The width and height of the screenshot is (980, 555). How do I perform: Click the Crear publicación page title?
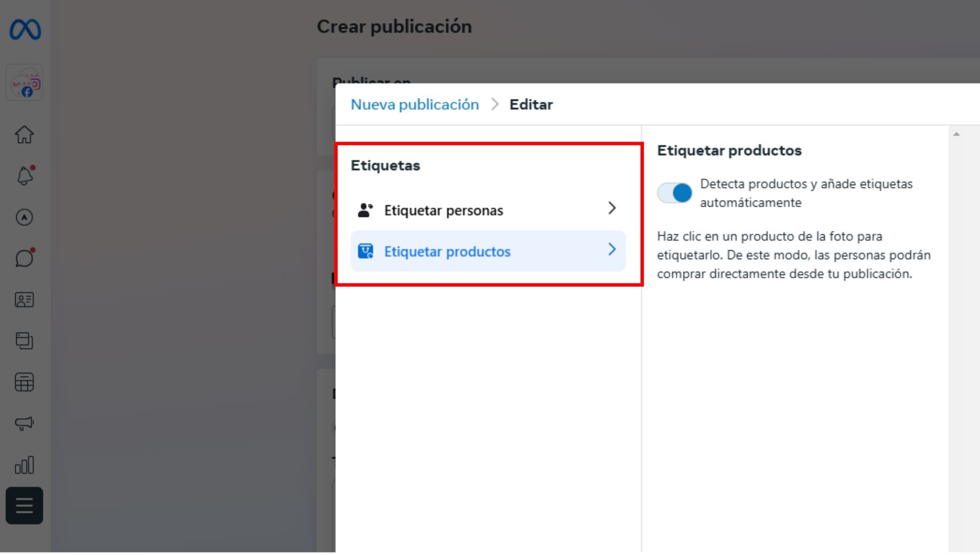(x=394, y=26)
